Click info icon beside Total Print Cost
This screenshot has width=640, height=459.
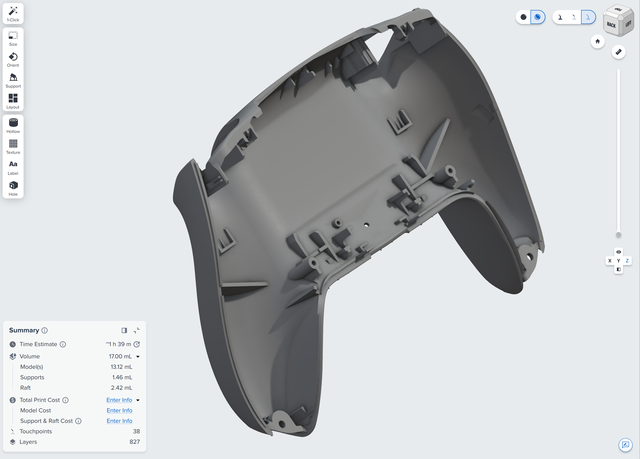pyautogui.click(x=65, y=400)
